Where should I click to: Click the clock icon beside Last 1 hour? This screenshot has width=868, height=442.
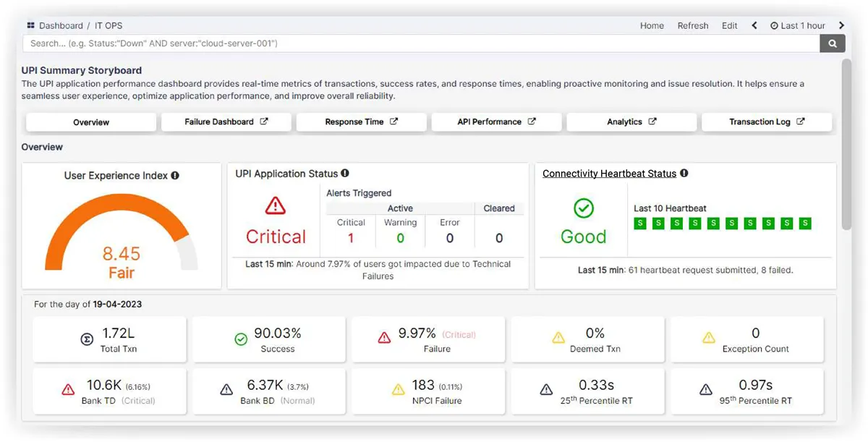click(x=774, y=25)
